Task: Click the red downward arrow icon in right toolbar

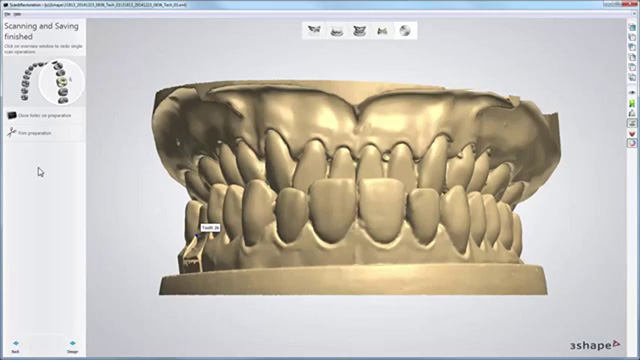Action: [632, 133]
